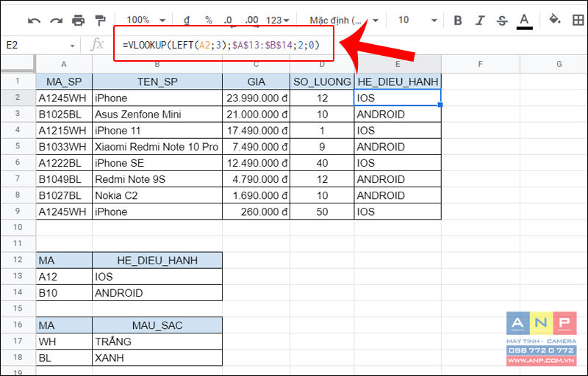Screen dimensions: 588x376
Task: Toggle Italic formatting
Action: click(480, 21)
